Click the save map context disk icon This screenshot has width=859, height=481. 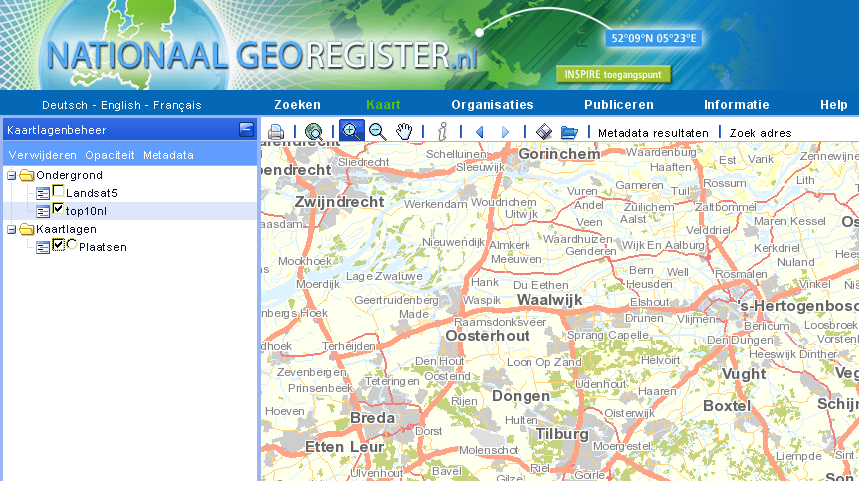[x=543, y=131]
